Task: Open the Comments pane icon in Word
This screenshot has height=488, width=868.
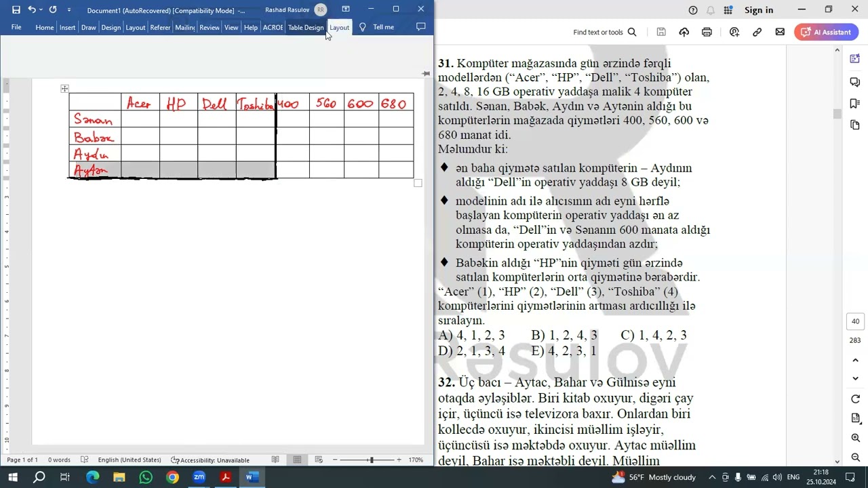Action: pos(420,27)
